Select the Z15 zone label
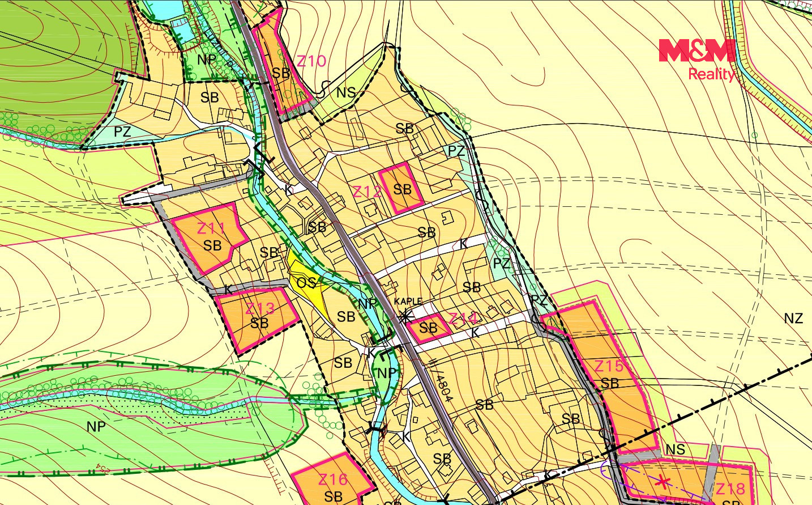The image size is (812, 505). 609,366
